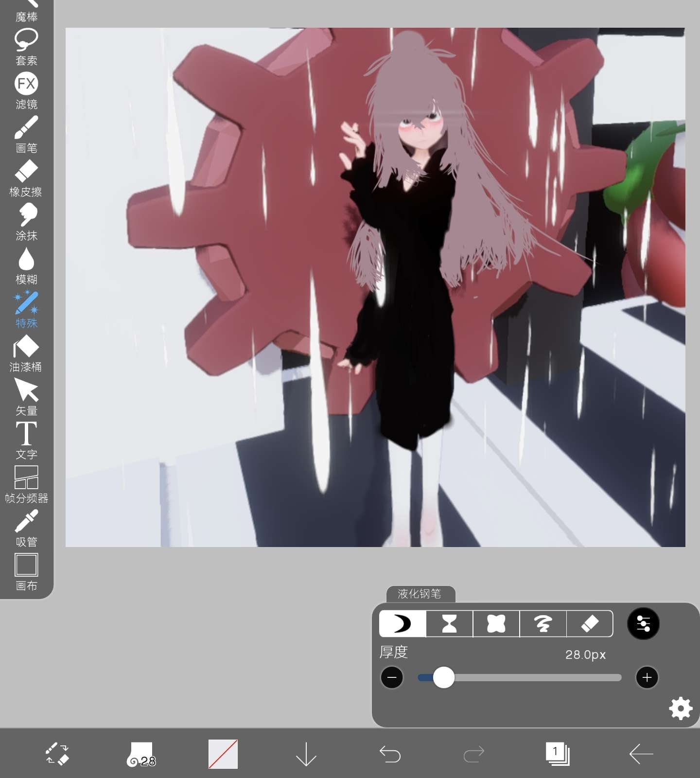This screenshot has height=778, width=700.
Task: Open the layers panel
Action: 557,754
